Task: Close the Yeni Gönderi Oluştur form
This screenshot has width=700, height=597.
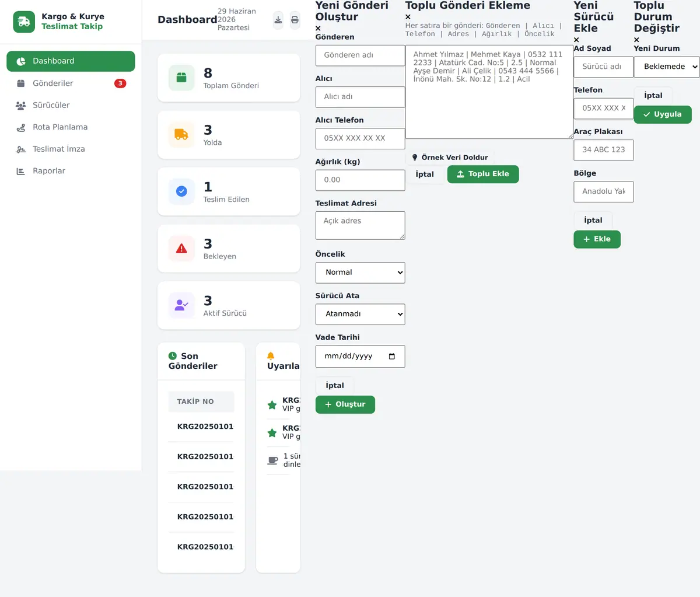Action: pyautogui.click(x=318, y=28)
